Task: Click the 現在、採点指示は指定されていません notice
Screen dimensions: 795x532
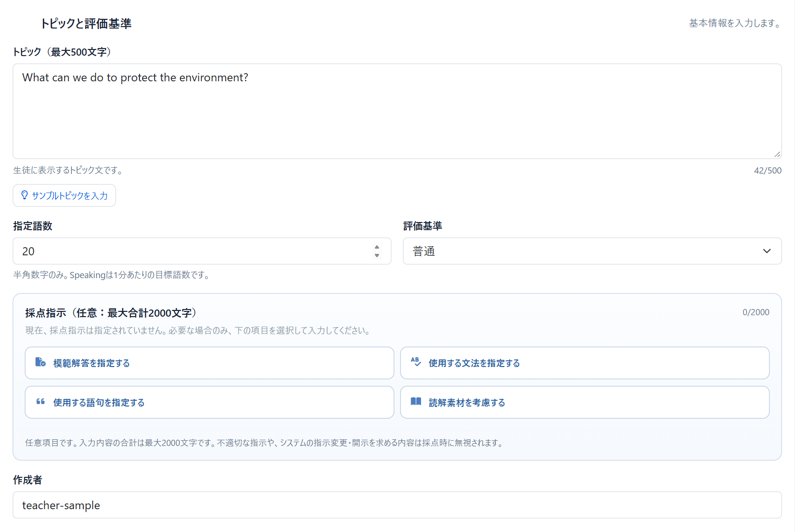Action: [199, 330]
